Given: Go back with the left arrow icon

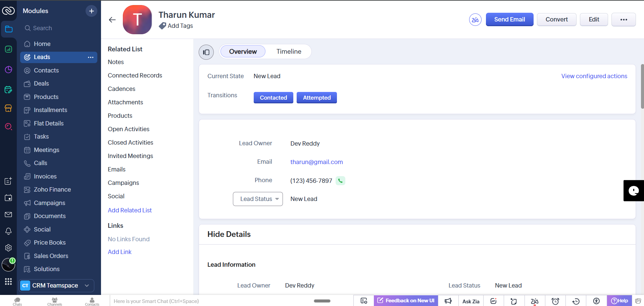Looking at the screenshot, I should click(x=112, y=20).
